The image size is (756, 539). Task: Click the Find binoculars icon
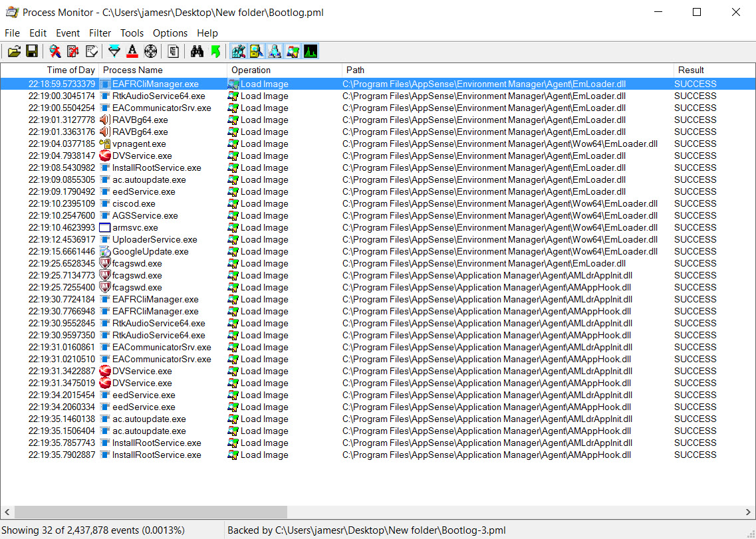(x=197, y=51)
